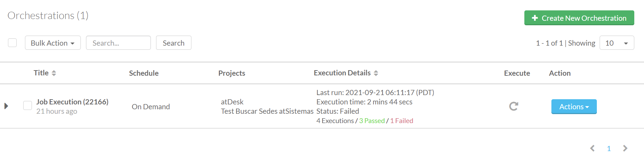Check the Job Execution (22166) row checkbox

[27, 105]
